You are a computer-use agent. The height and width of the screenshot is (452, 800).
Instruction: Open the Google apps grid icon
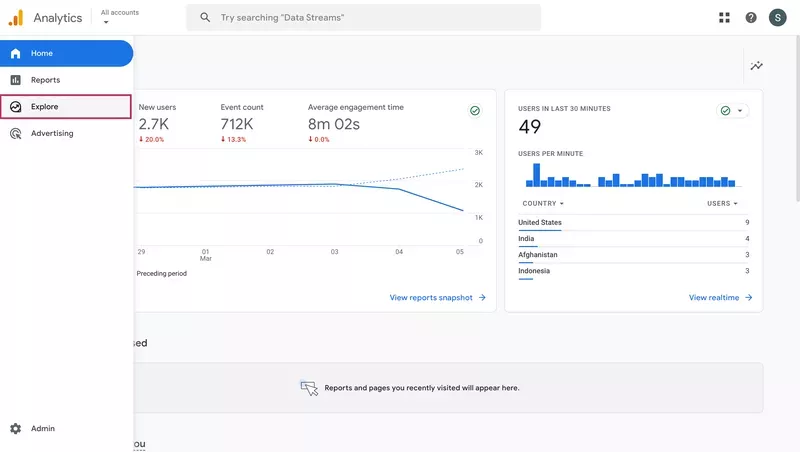(x=724, y=17)
